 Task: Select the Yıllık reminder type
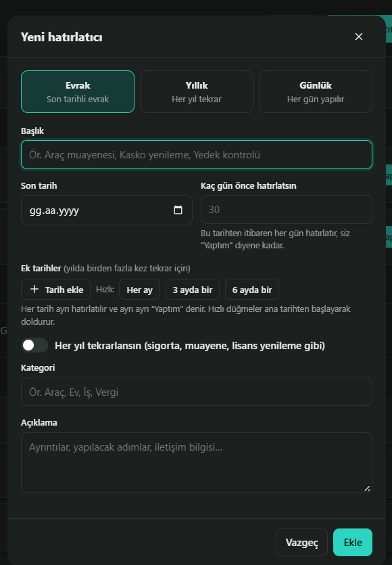click(x=197, y=91)
